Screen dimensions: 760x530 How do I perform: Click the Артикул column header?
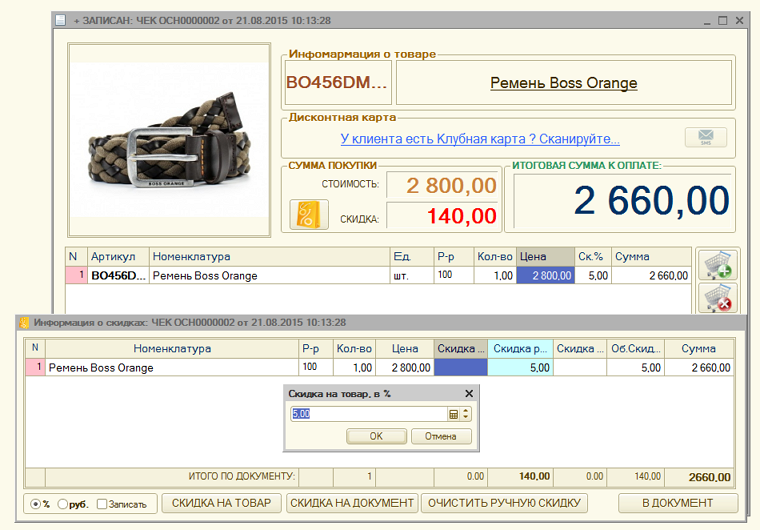pyautogui.click(x=118, y=257)
